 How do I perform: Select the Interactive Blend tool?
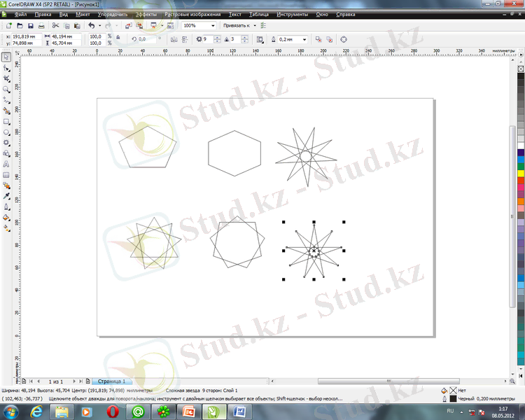coord(6,185)
